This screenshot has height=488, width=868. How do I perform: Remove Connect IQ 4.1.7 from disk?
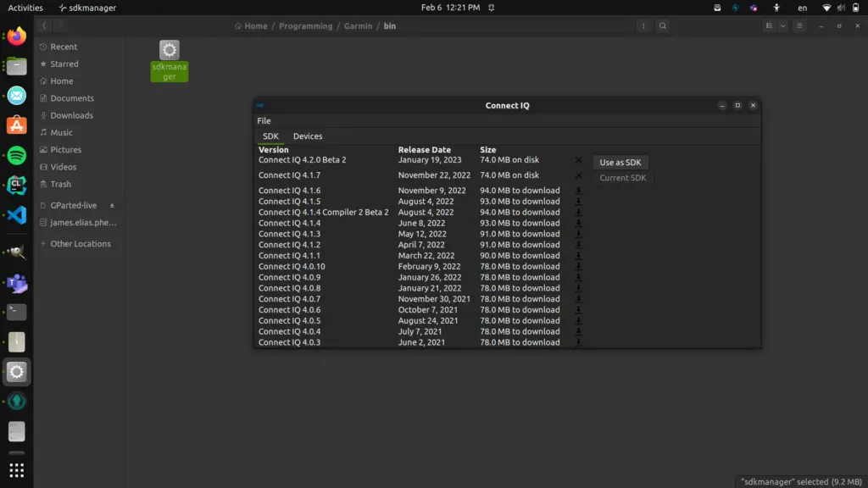click(578, 175)
